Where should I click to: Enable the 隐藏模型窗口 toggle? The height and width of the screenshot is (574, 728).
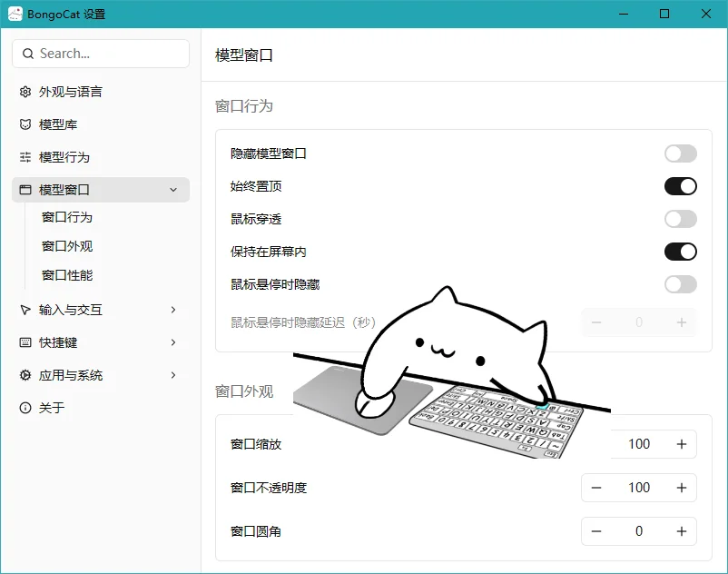pyautogui.click(x=680, y=153)
